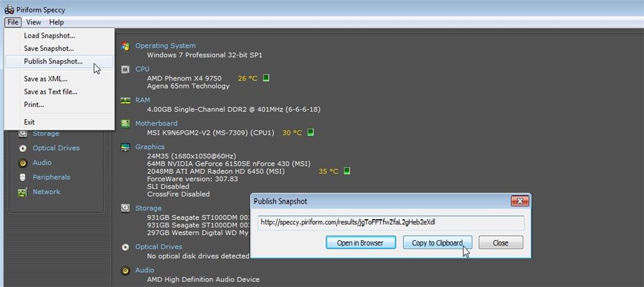The width and height of the screenshot is (644, 287).
Task: Open Audio section in sidebar
Action: tap(42, 163)
